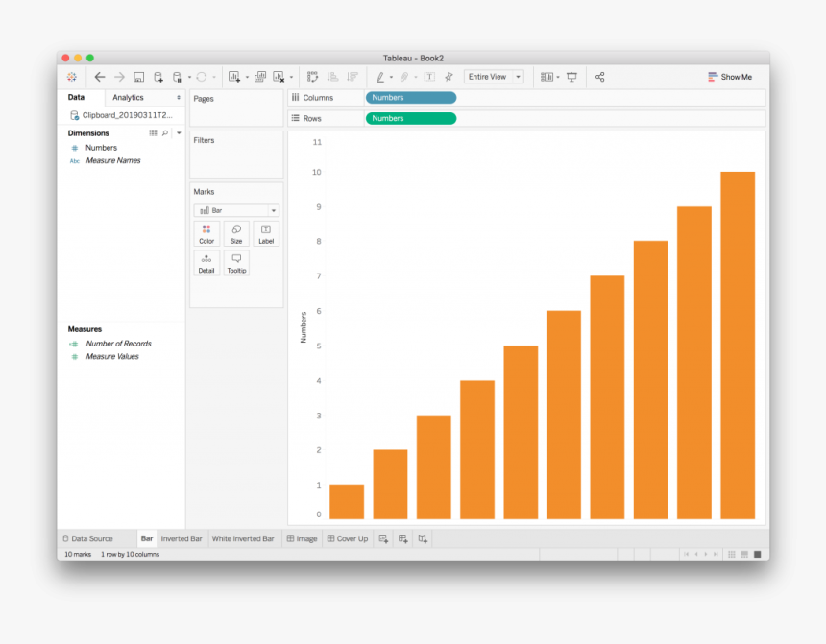This screenshot has width=826, height=644.
Task: Select the Measure Names field
Action: (x=106, y=160)
